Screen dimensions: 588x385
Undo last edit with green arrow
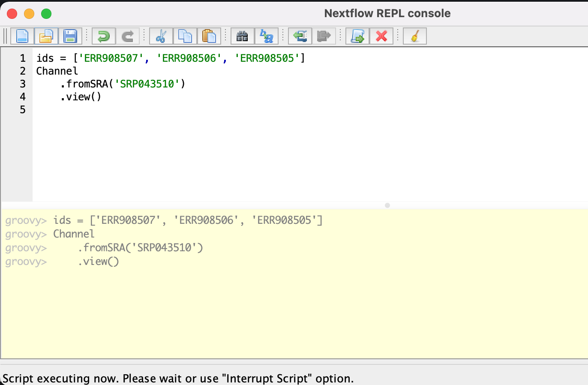click(x=103, y=36)
